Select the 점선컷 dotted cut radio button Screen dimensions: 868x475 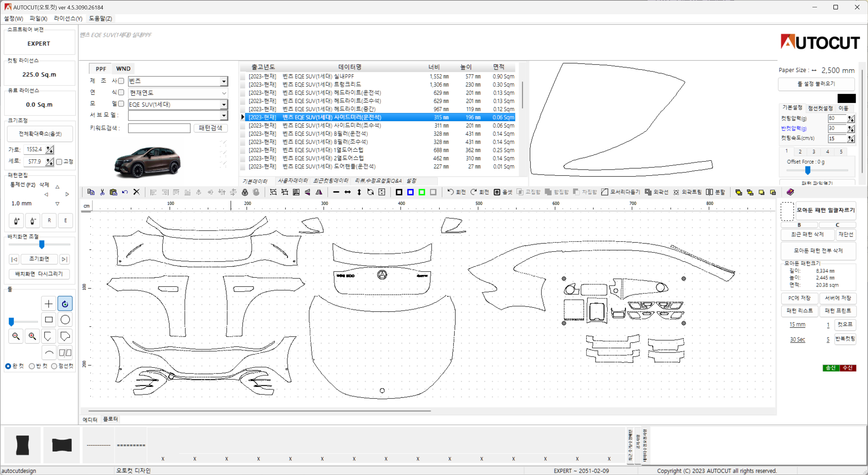[54, 366]
